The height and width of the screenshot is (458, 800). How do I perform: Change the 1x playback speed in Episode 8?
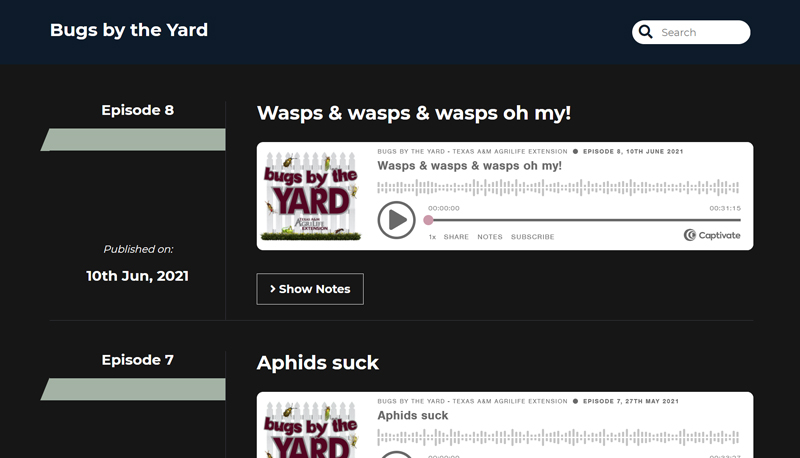[432, 237]
